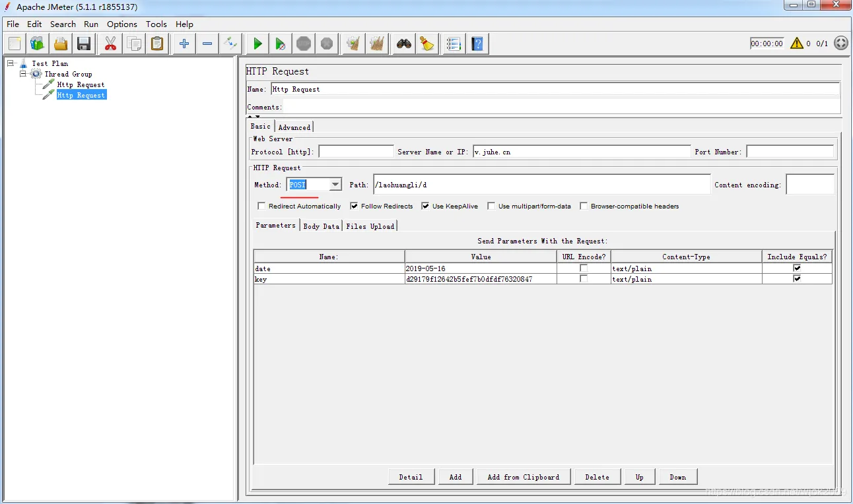Click Start no pauses icon

tap(281, 44)
